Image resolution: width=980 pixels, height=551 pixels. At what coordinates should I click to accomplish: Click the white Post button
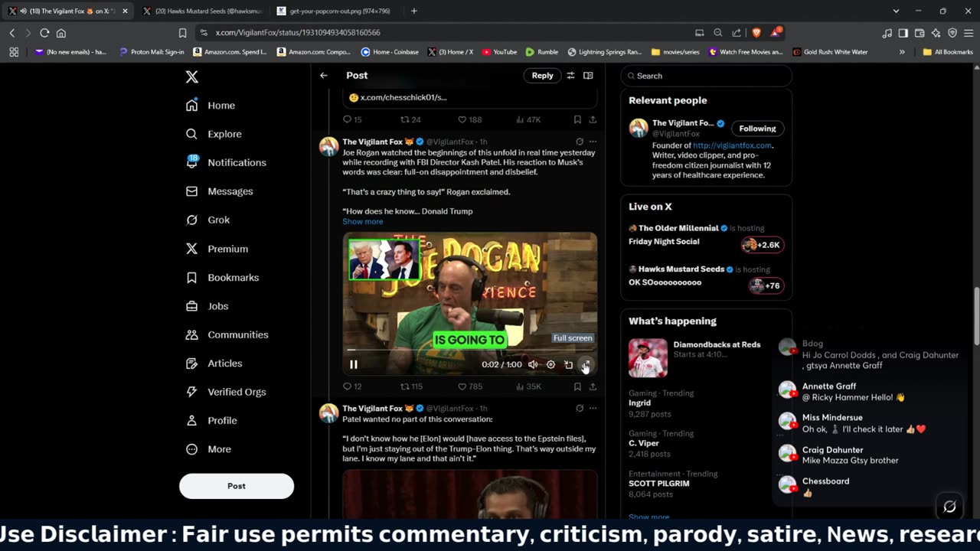237,486
